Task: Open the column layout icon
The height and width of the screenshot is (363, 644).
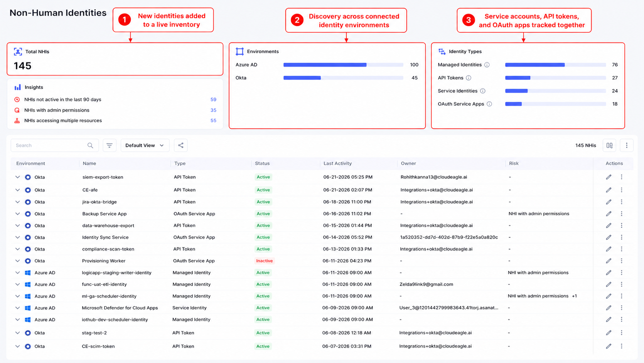Action: point(609,145)
